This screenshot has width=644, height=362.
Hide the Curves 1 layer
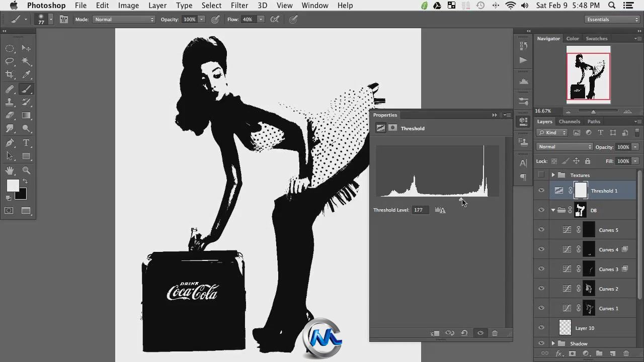tap(541, 308)
